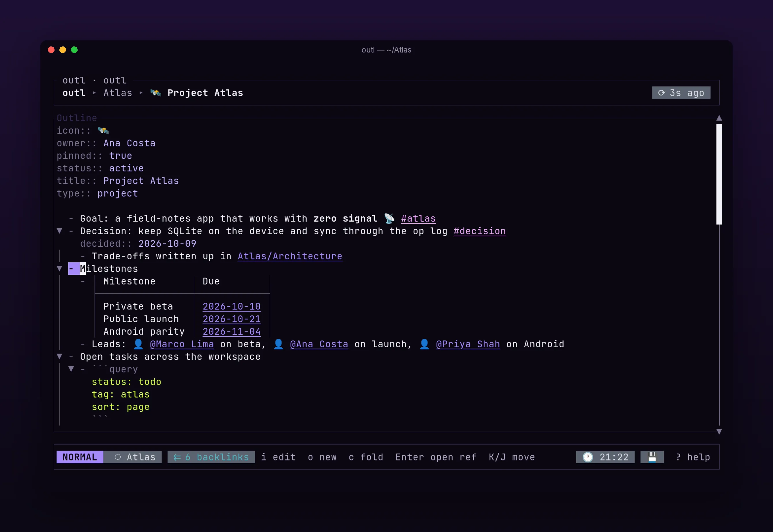The height and width of the screenshot is (532, 773).
Task: Collapse the Decision block triangle
Action: [x=60, y=231]
